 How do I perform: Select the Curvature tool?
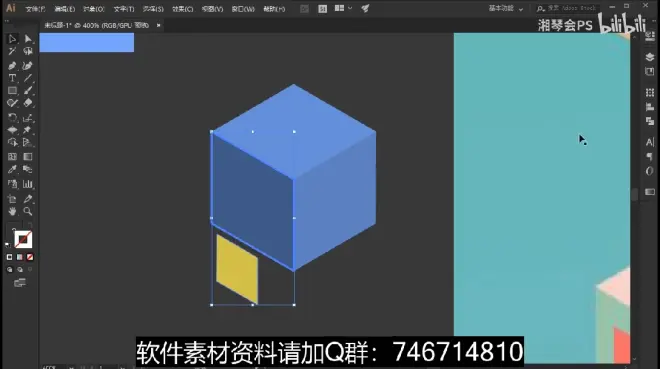click(x=28, y=66)
